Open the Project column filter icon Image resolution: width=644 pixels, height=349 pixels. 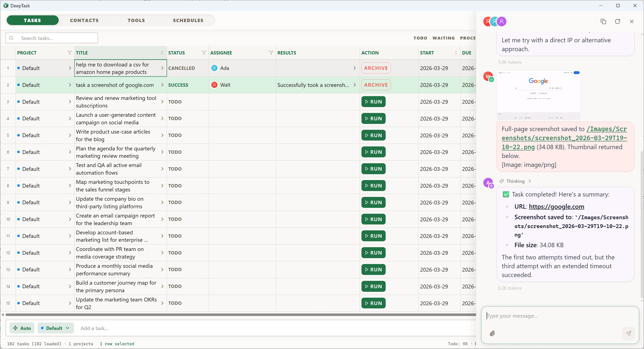[69, 53]
